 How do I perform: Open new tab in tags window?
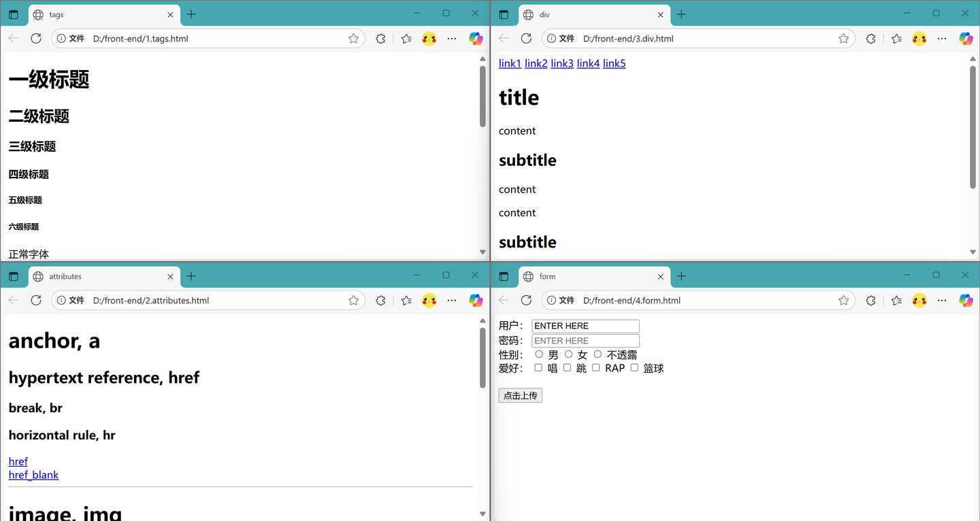pos(191,14)
